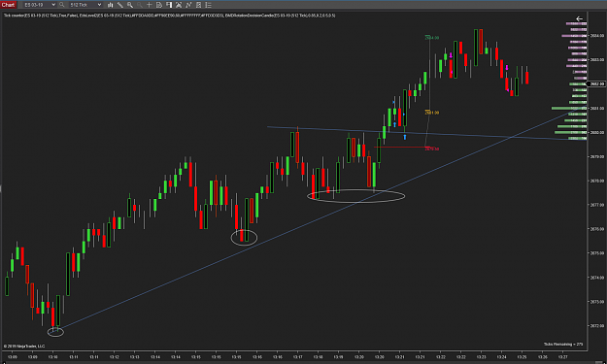Open the 512 Tick interval dropdown
The image size is (607, 364).
point(85,5)
